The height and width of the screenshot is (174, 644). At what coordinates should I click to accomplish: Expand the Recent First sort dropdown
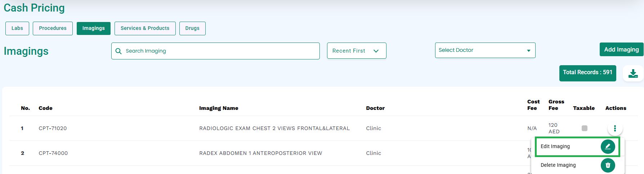pos(357,51)
